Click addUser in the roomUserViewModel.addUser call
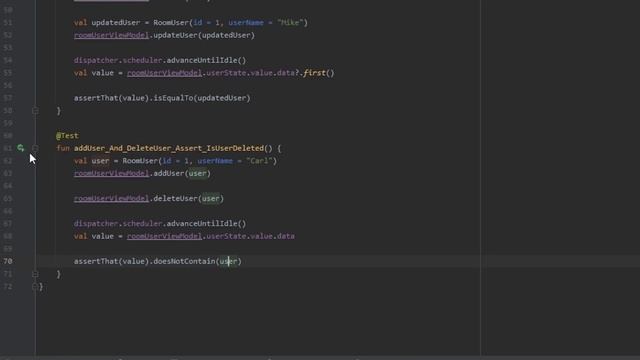Viewport: 640px width, 360px height. [169, 173]
